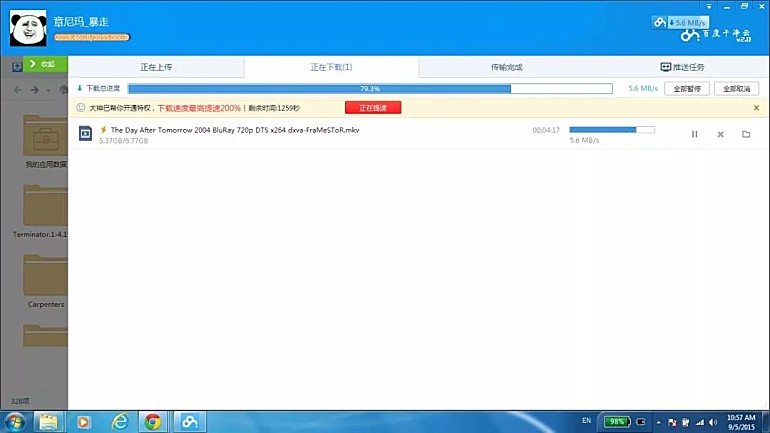This screenshot has width=770, height=433.
Task: Cancel the Day After Tomorrow download
Action: point(720,134)
